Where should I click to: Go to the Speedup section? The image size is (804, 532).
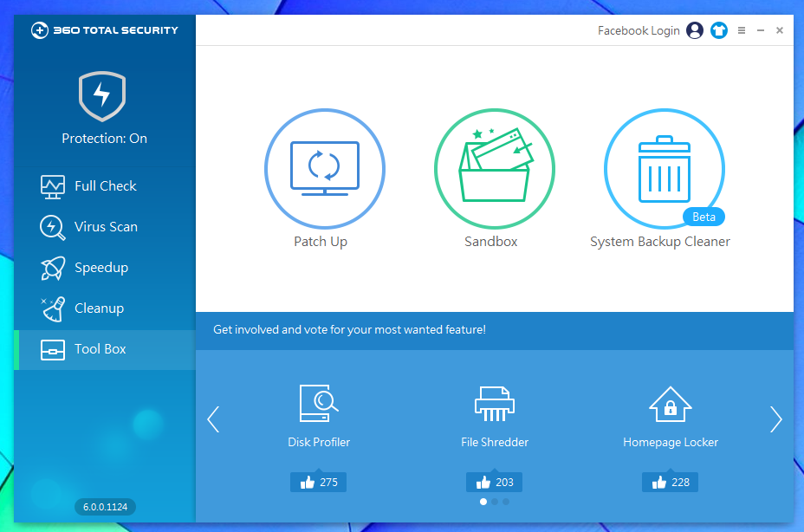click(x=105, y=267)
